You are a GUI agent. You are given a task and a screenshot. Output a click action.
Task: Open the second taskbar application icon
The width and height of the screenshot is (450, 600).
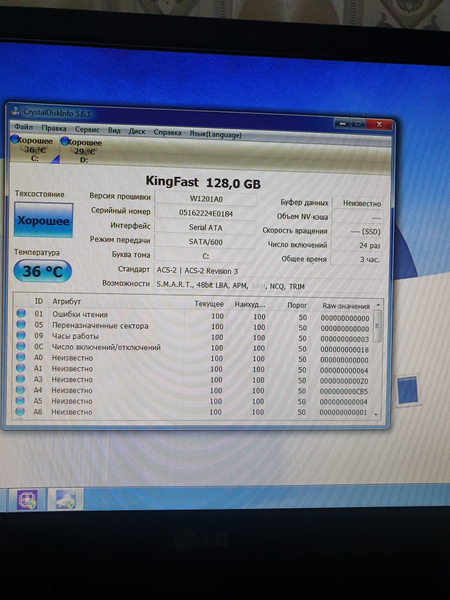pos(66,500)
